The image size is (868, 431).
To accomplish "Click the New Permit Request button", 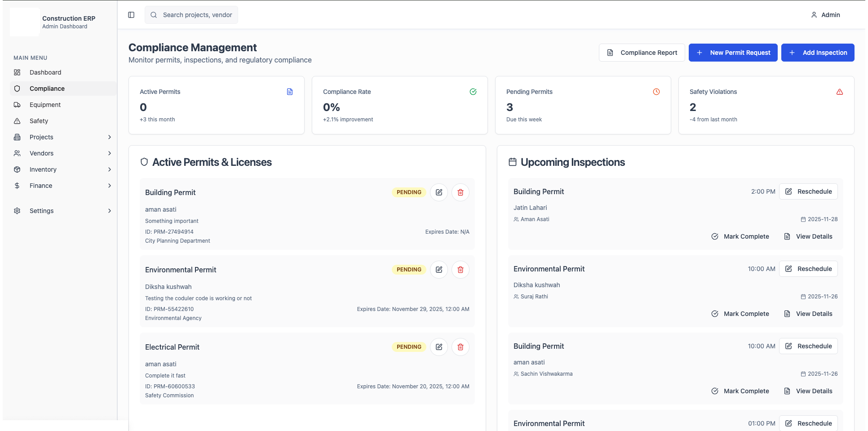I will tap(733, 53).
